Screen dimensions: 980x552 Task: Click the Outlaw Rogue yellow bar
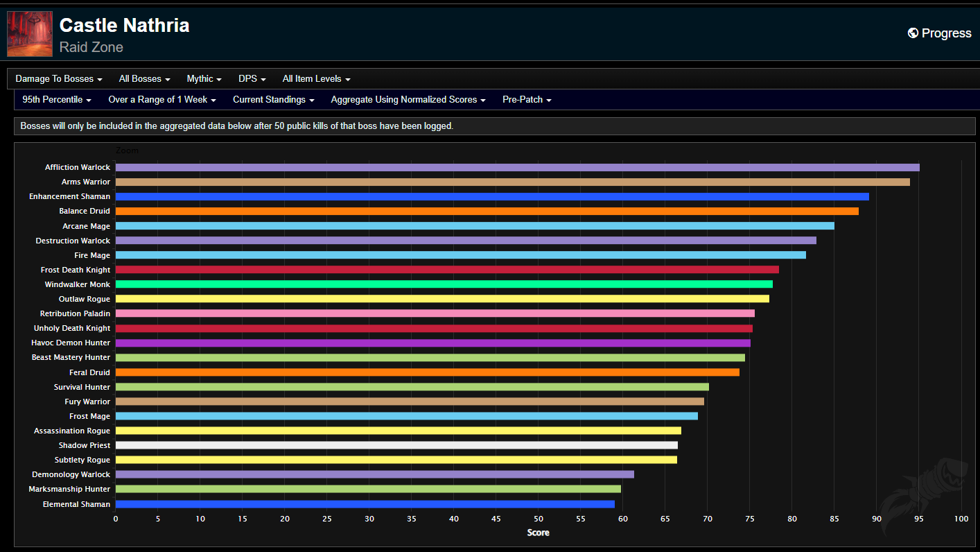tap(442, 299)
